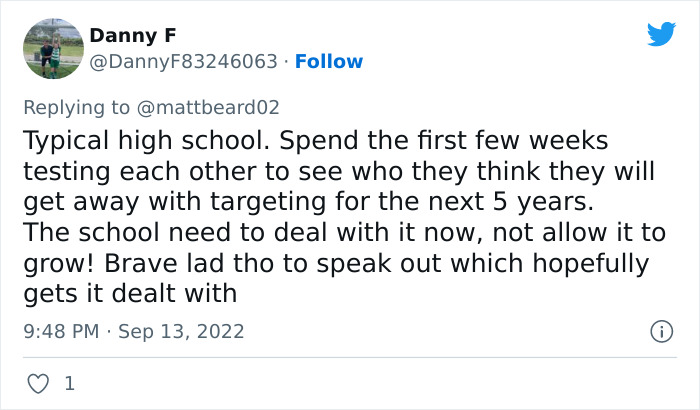Click the Sep 13, 2022 date
Image resolution: width=700 pixels, height=410 pixels.
click(x=181, y=331)
